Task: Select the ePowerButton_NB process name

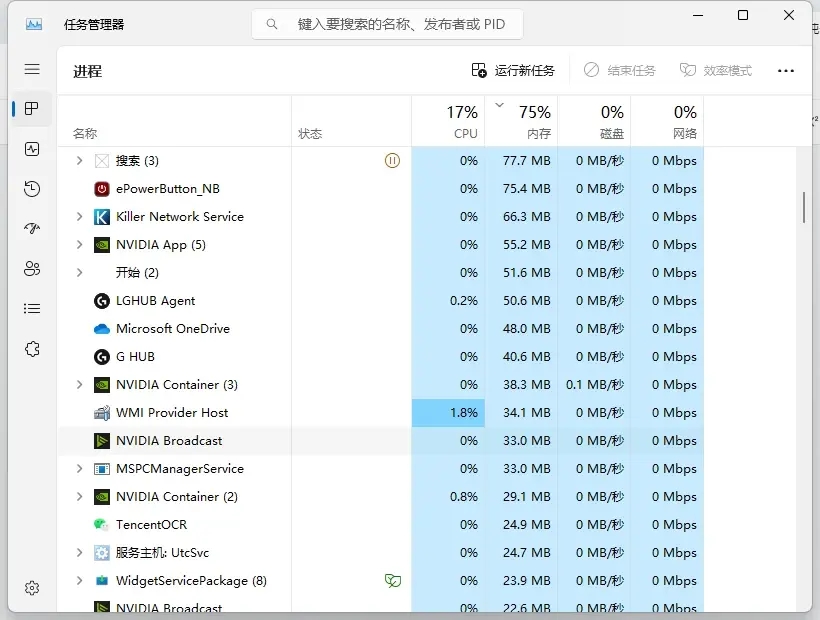Action: (x=168, y=189)
